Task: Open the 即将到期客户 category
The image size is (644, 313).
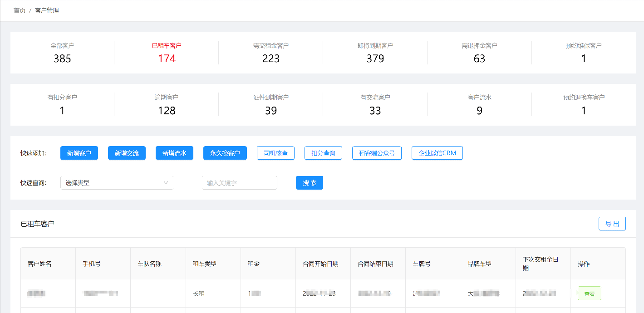Action: pyautogui.click(x=375, y=53)
